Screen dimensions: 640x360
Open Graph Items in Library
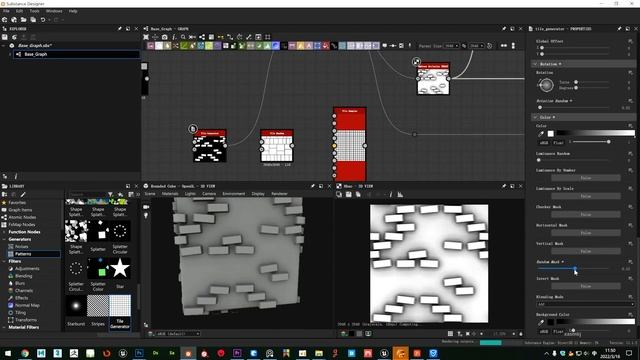(x=20, y=210)
